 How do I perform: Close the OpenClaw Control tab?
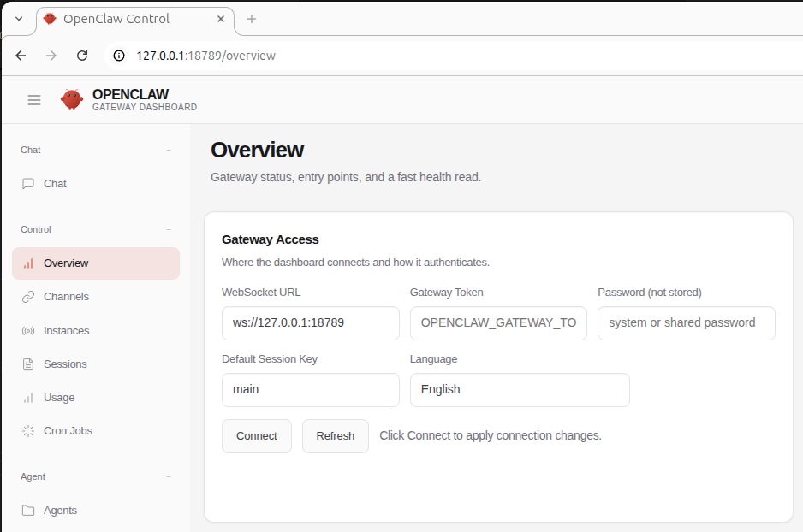[221, 19]
